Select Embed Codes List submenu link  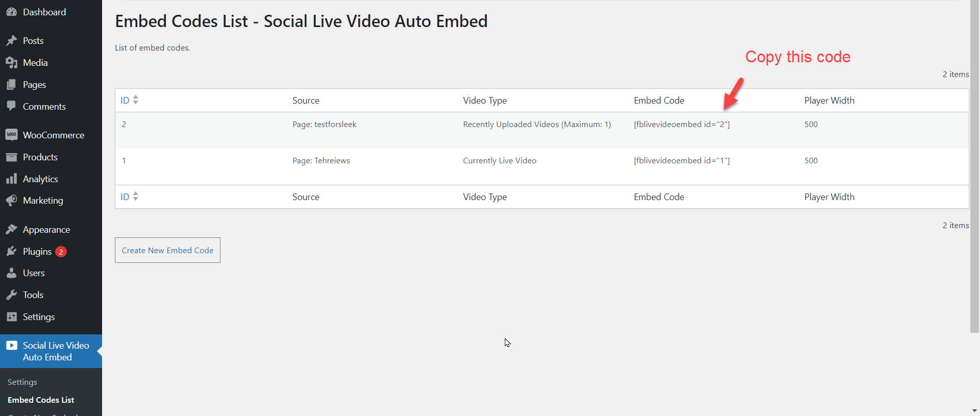[41, 400]
